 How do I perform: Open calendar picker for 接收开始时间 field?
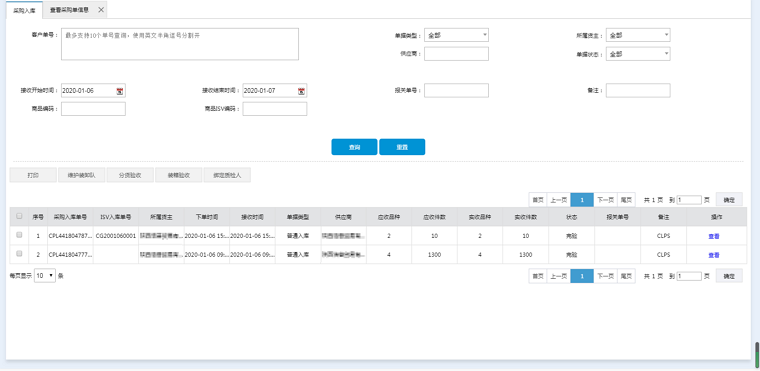pos(120,91)
